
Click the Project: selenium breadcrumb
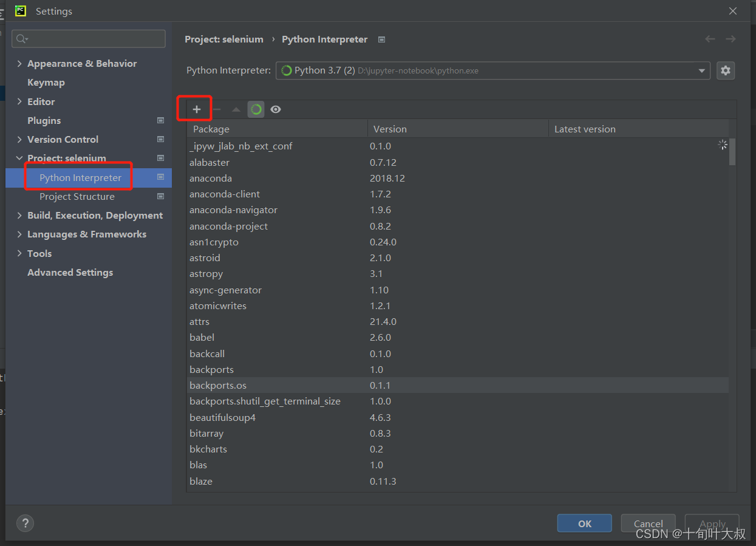(224, 39)
